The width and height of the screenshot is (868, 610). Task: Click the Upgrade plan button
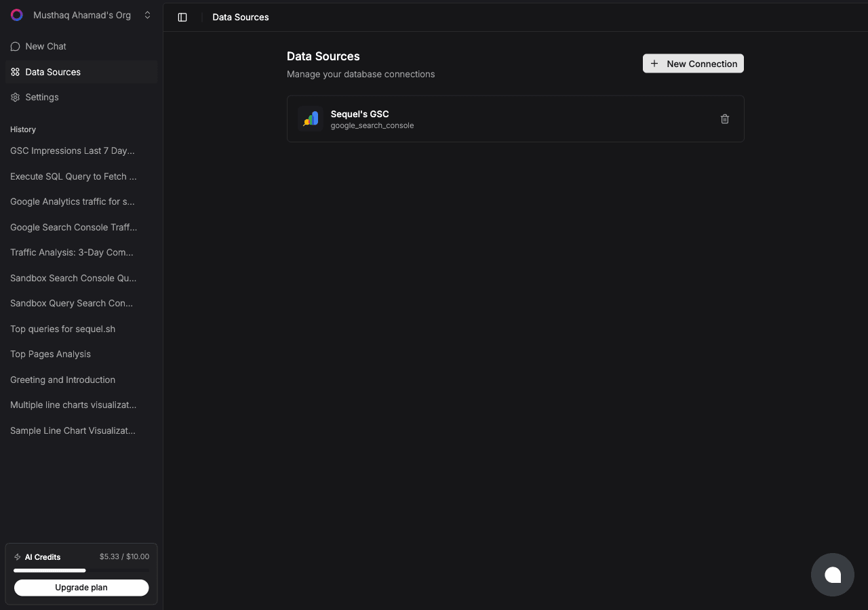coord(81,588)
